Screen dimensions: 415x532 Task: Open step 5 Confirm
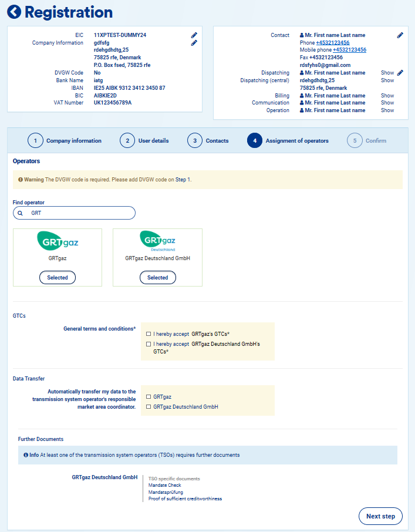point(366,140)
